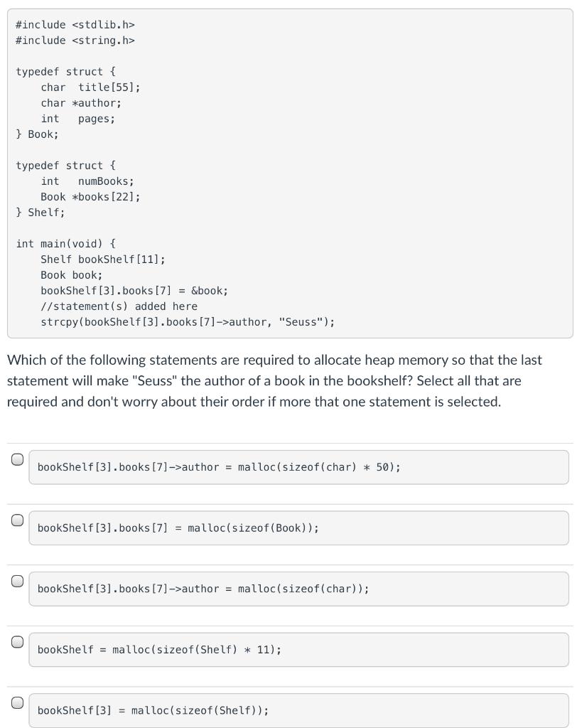Click the #include <string.h> line
Viewport: 577px width, 728px height.
[75, 41]
